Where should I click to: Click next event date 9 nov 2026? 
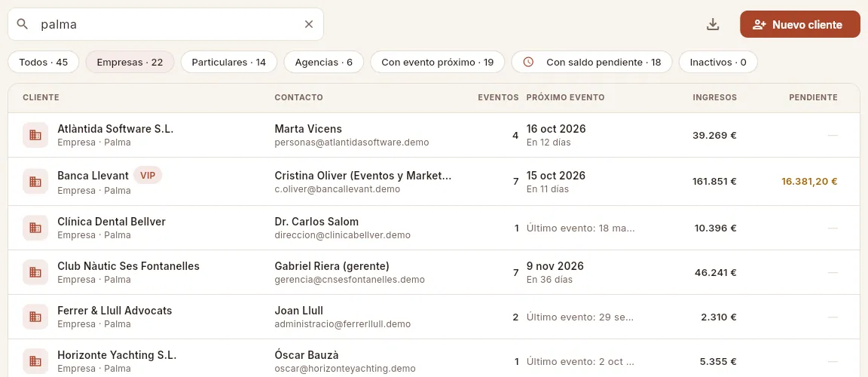tap(555, 266)
